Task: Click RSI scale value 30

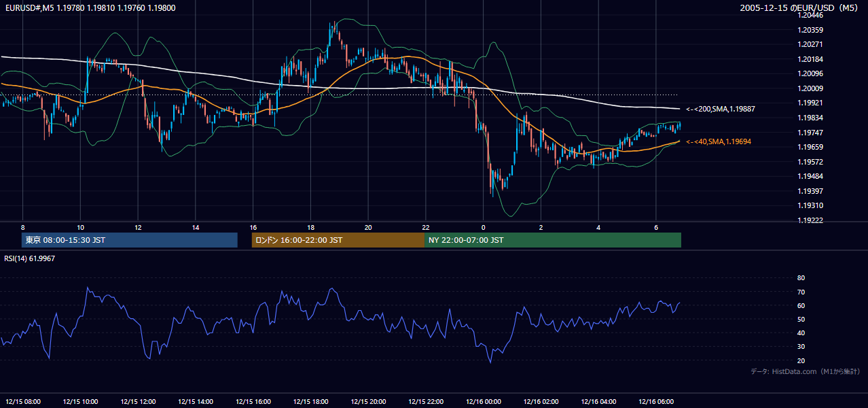Action: pyautogui.click(x=801, y=347)
